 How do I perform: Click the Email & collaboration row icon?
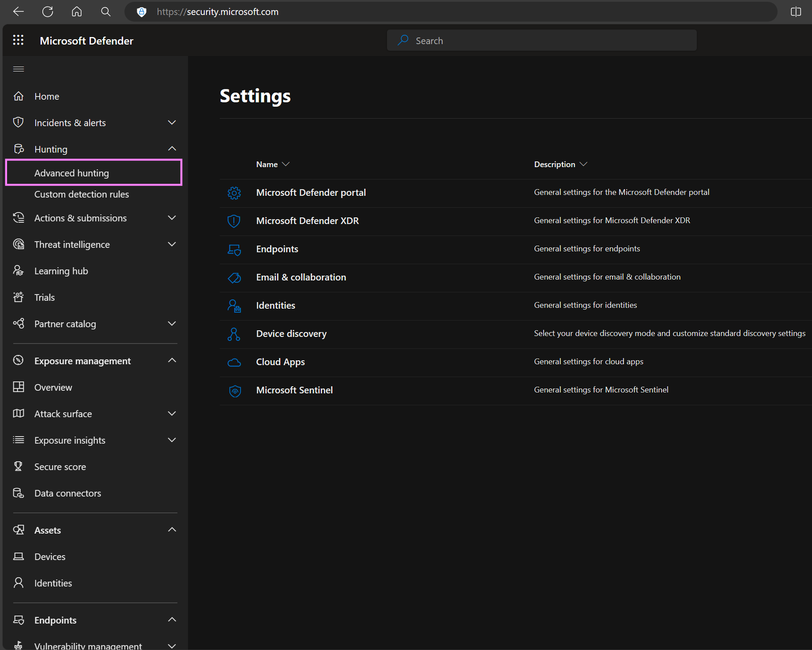pyautogui.click(x=234, y=277)
